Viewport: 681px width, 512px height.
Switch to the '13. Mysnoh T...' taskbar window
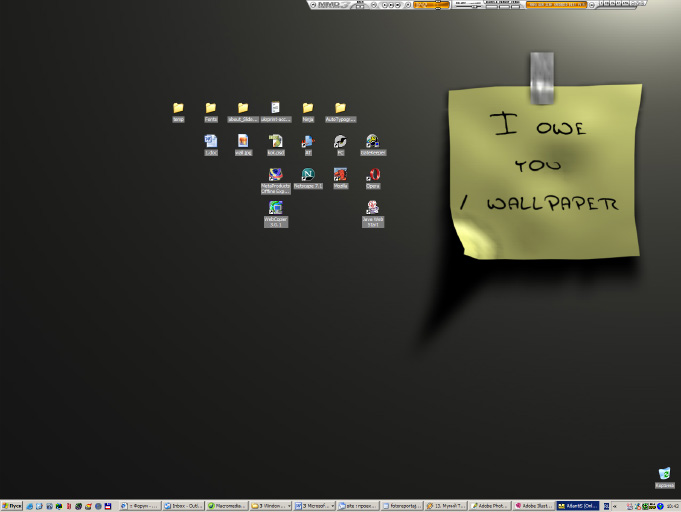point(446,506)
